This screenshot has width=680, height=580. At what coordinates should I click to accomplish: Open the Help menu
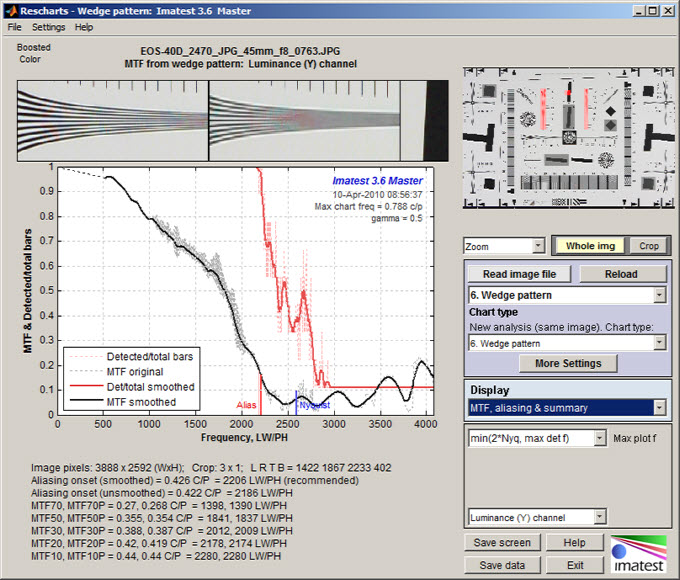pyautogui.click(x=84, y=27)
